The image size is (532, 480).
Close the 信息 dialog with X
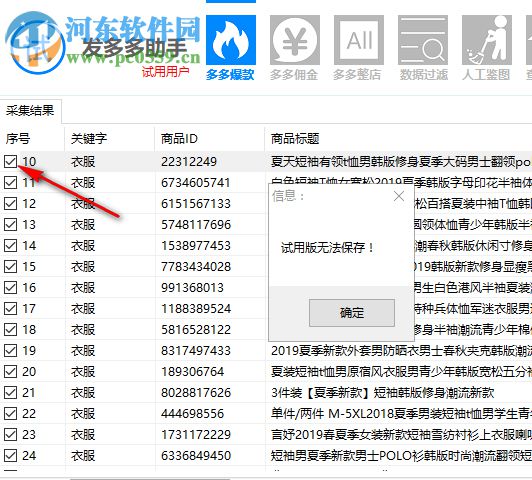(x=399, y=196)
